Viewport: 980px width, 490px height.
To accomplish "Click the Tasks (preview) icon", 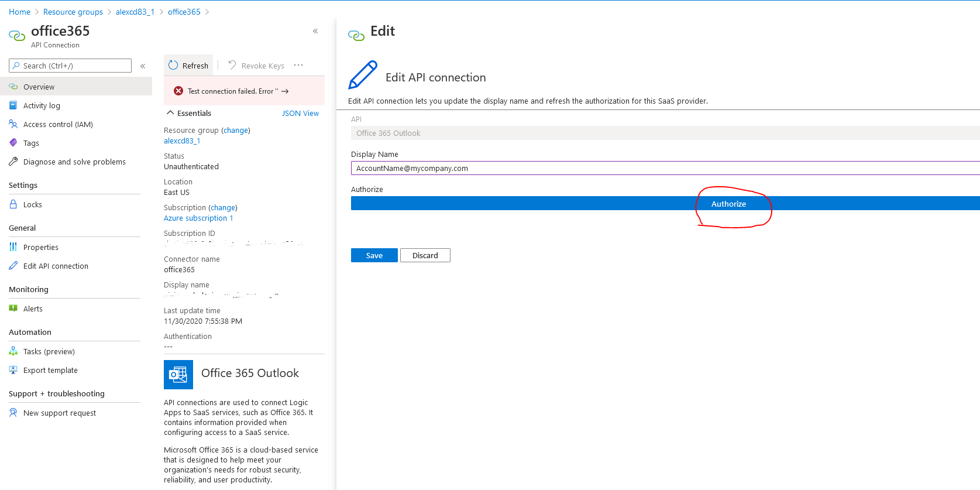I will click(x=13, y=351).
